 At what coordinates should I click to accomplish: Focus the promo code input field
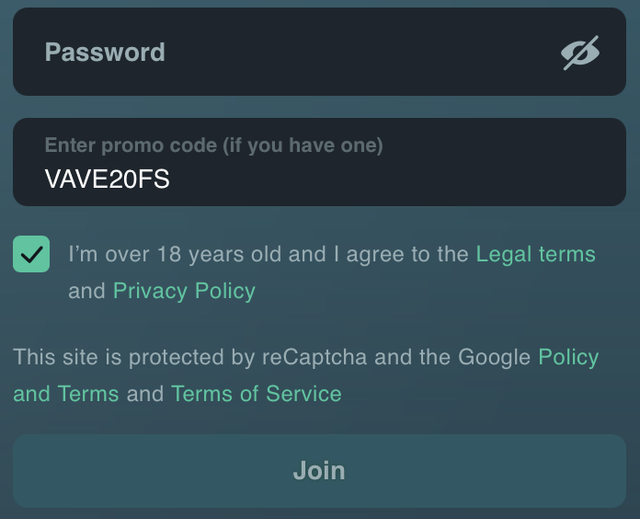(x=320, y=162)
